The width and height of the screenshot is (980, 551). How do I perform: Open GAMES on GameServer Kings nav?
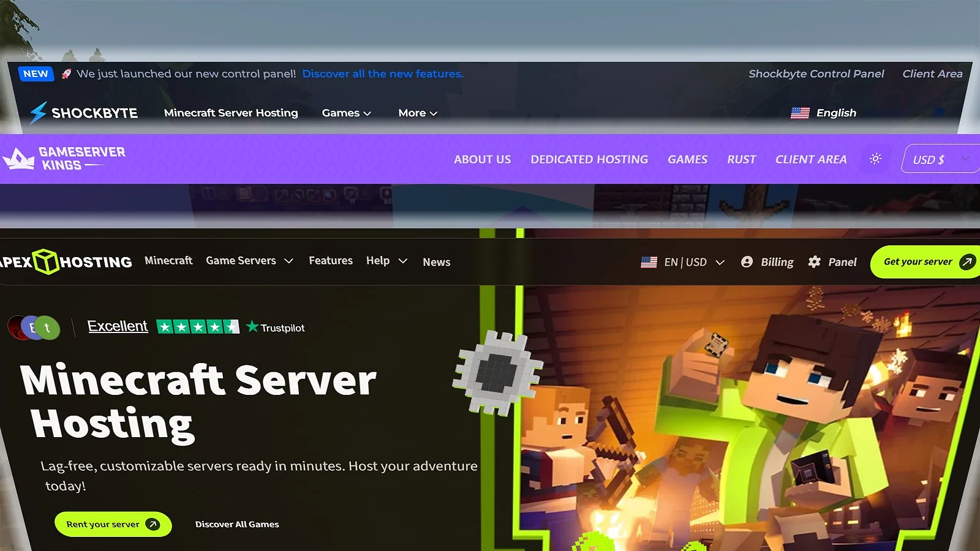pos(687,159)
